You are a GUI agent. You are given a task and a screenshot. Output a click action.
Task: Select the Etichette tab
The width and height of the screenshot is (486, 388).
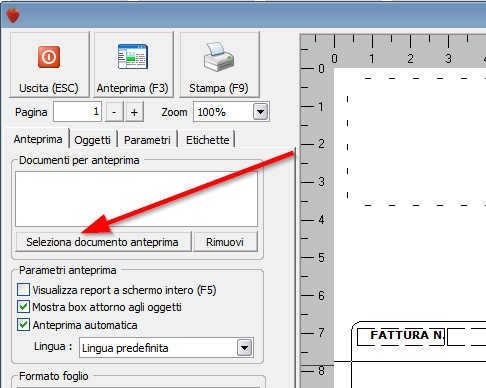[207, 140]
